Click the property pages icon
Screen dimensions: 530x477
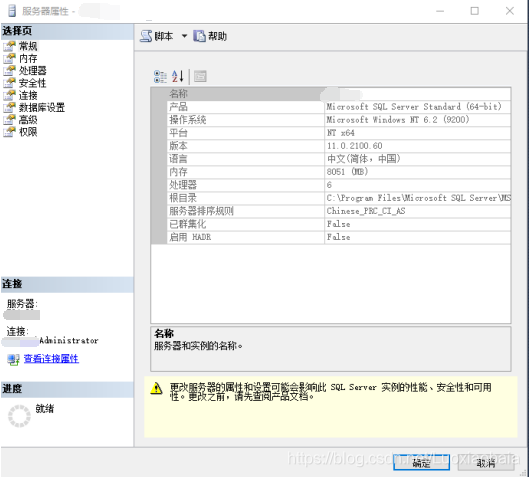tap(200, 76)
